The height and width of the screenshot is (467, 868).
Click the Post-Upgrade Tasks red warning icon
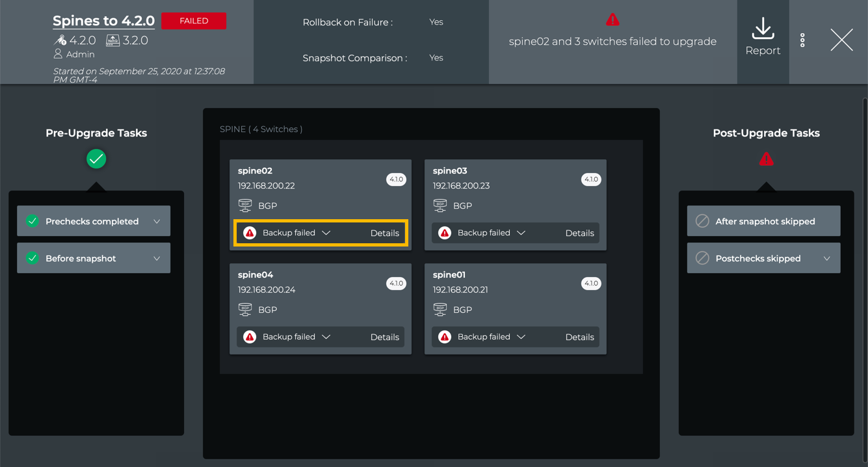tap(766, 159)
